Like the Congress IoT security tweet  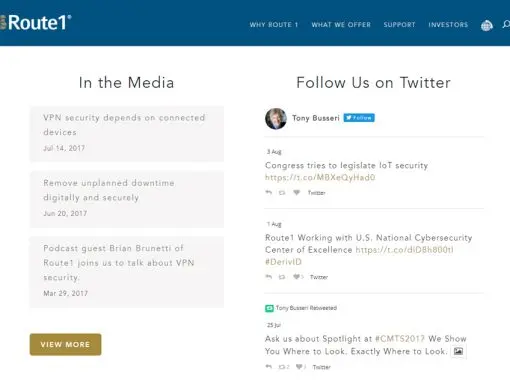coord(296,192)
